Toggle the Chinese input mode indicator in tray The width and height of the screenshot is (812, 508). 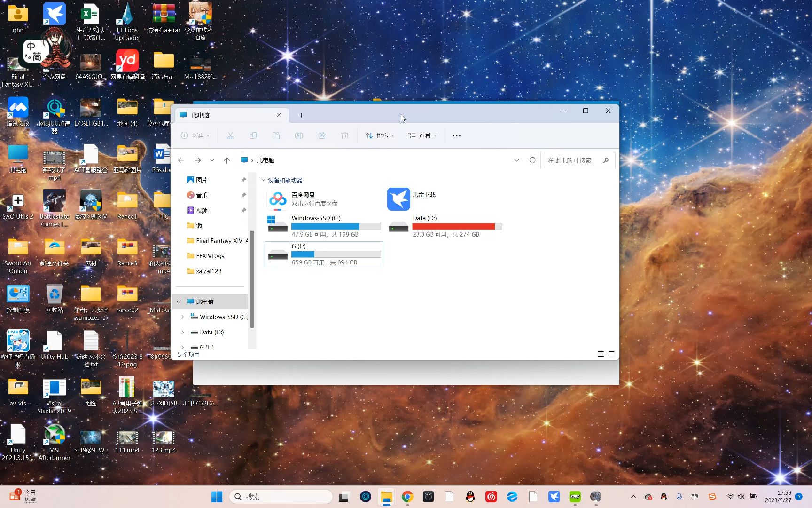click(694, 497)
